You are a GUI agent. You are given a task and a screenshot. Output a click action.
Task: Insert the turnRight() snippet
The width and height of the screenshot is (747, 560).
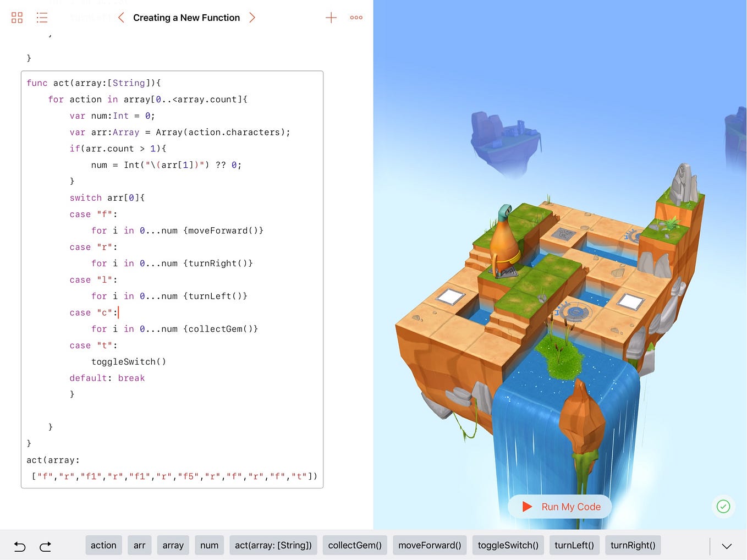tap(633, 545)
